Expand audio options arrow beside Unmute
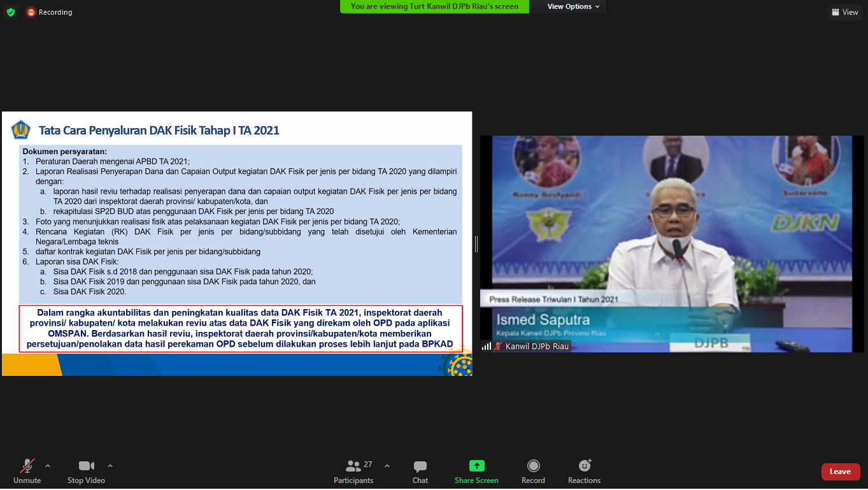Viewport: 868px width, 490px height. pos(48,466)
